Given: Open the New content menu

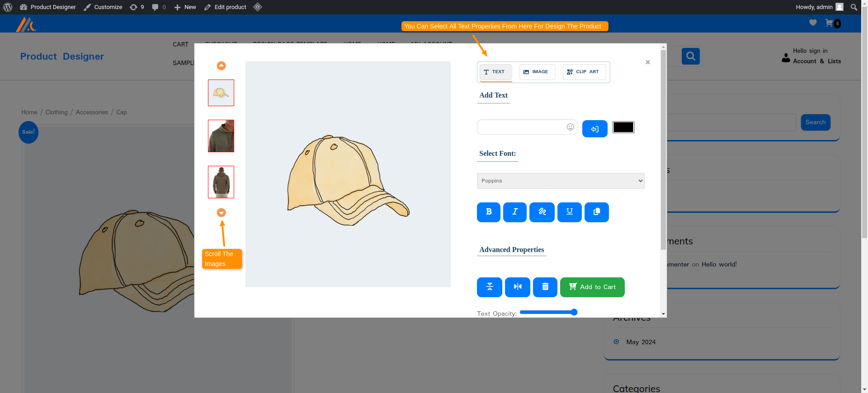Looking at the screenshot, I should [185, 7].
